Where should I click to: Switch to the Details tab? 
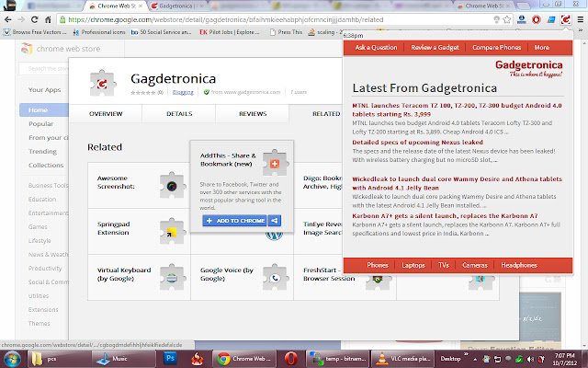(179, 113)
